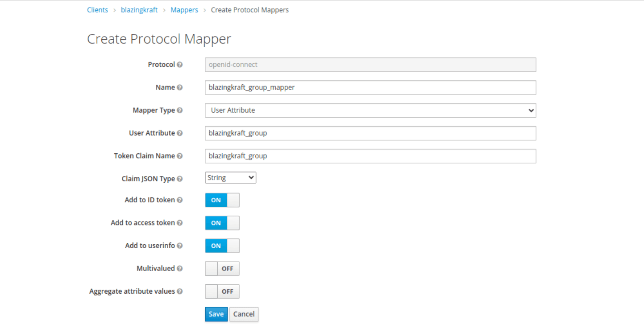Show the Mapper Type help tooltip icon
Screen dimensions: 644x324
point(179,111)
